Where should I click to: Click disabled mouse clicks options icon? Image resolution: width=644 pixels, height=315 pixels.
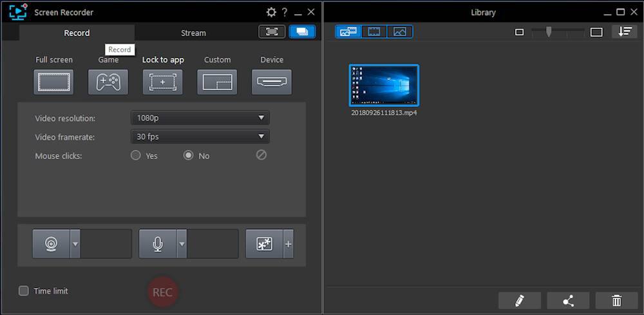[x=261, y=155]
